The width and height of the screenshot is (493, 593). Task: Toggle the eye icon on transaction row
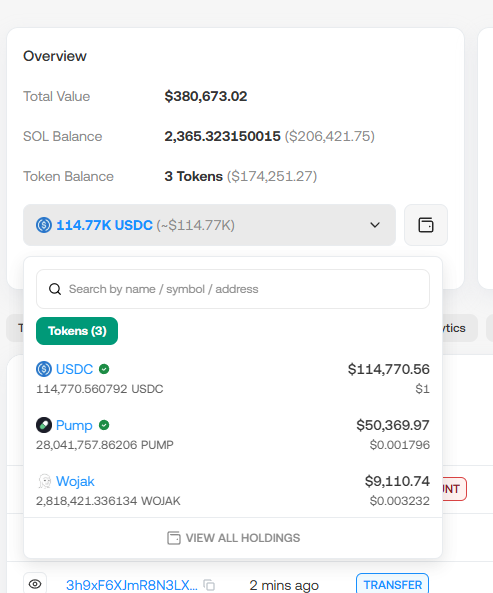pos(35,584)
